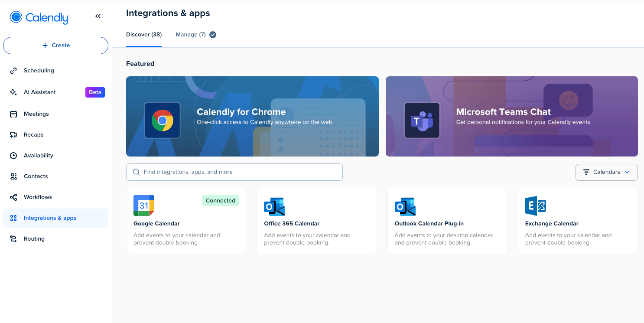This screenshot has width=644, height=323.
Task: Open the Workflows panel
Action: (37, 197)
